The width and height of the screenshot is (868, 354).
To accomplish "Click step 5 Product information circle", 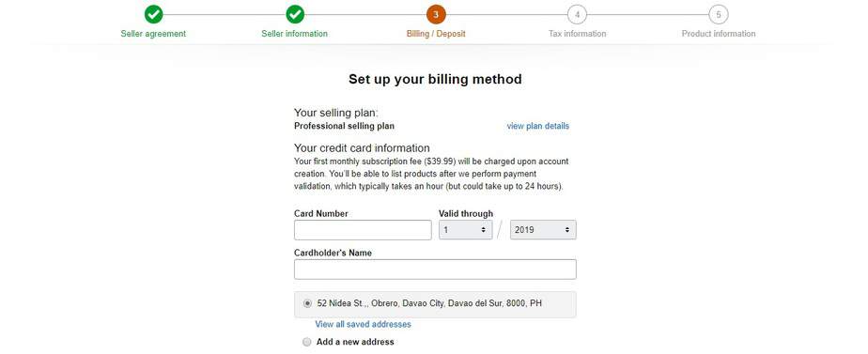I will click(719, 15).
